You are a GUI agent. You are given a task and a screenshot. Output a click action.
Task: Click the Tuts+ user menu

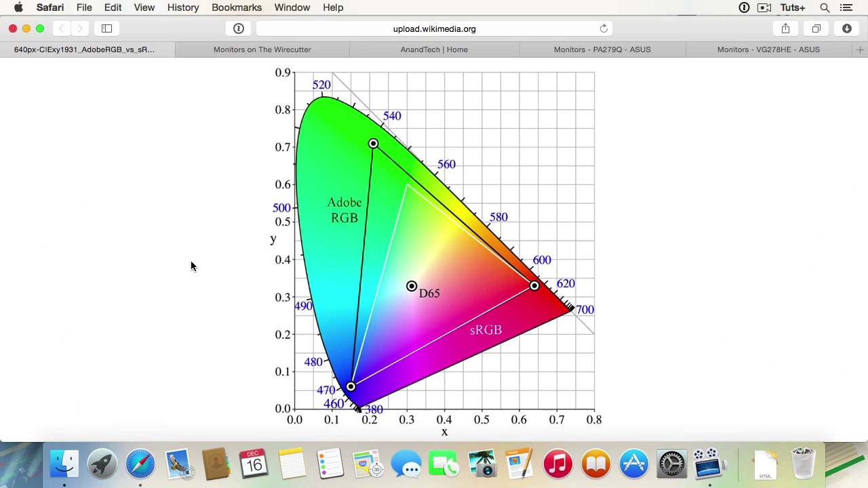(x=792, y=7)
